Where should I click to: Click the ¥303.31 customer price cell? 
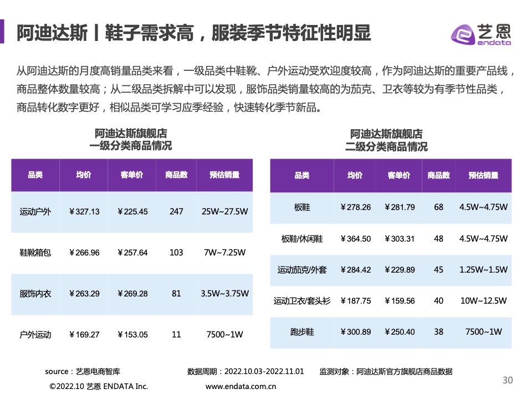[400, 239]
